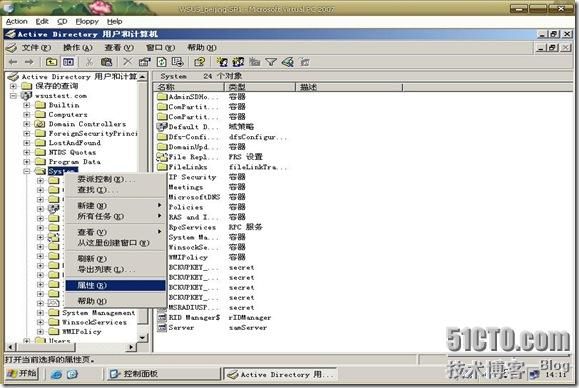The image size is (579, 388).
Task: Click the 开始 Start button
Action: tap(22, 374)
